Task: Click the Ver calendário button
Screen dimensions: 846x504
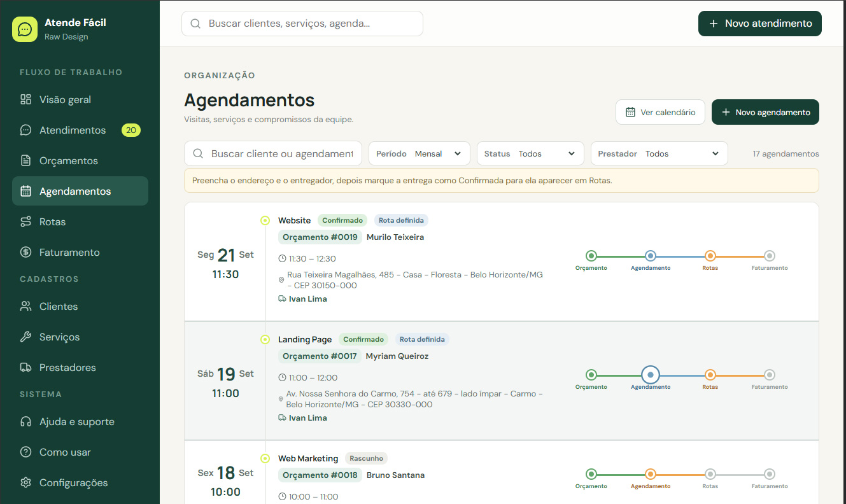Action: (660, 112)
